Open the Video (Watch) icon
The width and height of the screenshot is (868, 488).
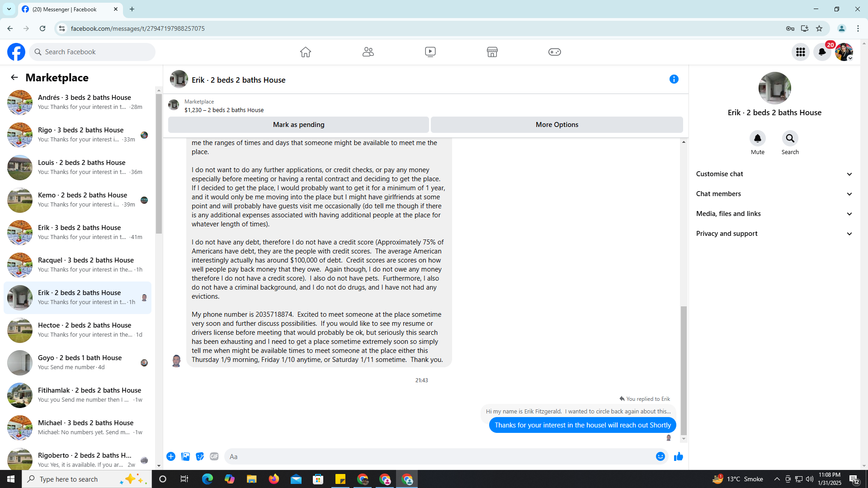click(x=430, y=52)
